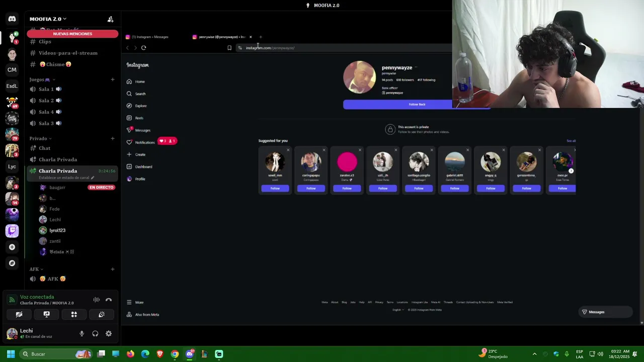Open soundboard in voice panel

point(101,314)
